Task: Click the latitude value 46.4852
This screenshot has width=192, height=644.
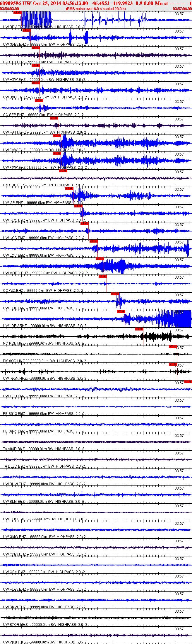Action: tap(101, 3)
